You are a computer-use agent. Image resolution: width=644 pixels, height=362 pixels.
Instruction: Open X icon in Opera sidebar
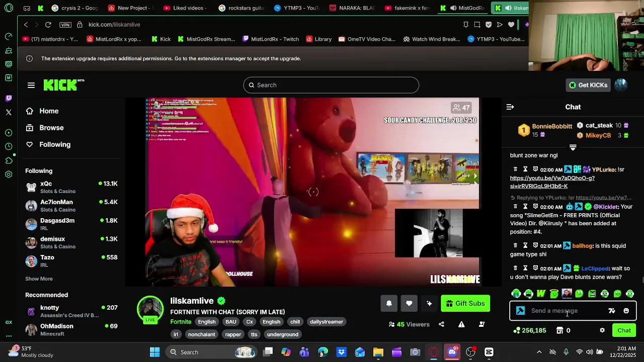[9, 112]
